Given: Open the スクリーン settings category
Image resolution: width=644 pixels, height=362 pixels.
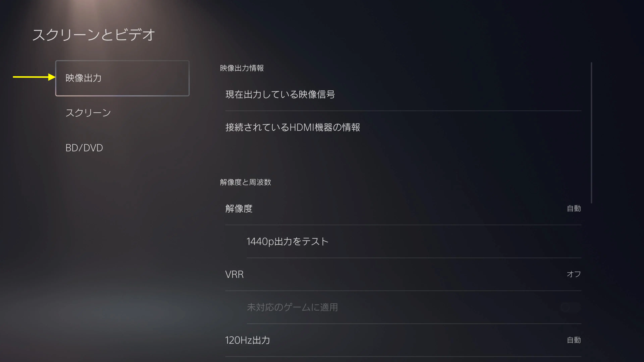Looking at the screenshot, I should [88, 113].
